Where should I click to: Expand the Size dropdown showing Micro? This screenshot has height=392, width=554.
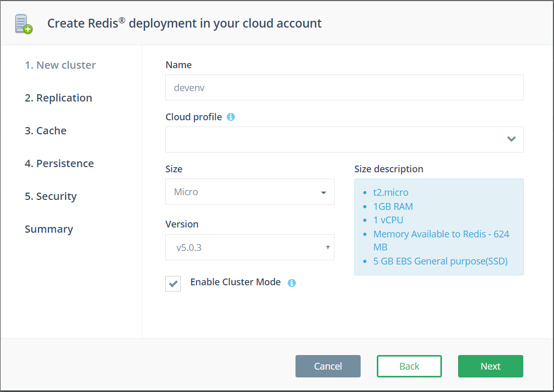tap(250, 192)
